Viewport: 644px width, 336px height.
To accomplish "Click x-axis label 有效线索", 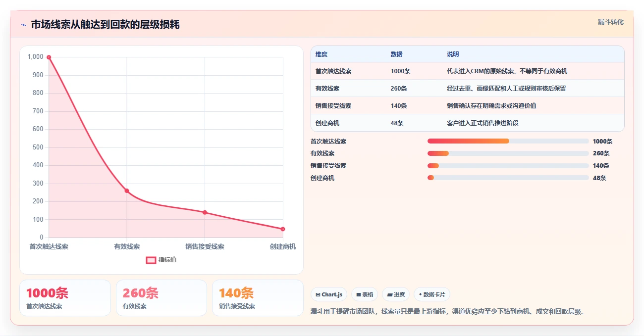I will point(127,246).
